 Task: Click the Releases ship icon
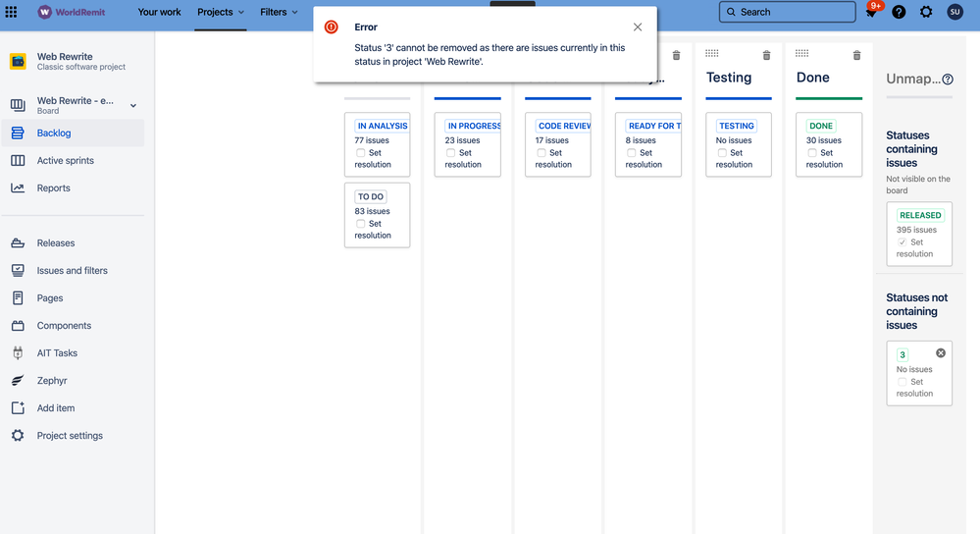click(x=18, y=243)
